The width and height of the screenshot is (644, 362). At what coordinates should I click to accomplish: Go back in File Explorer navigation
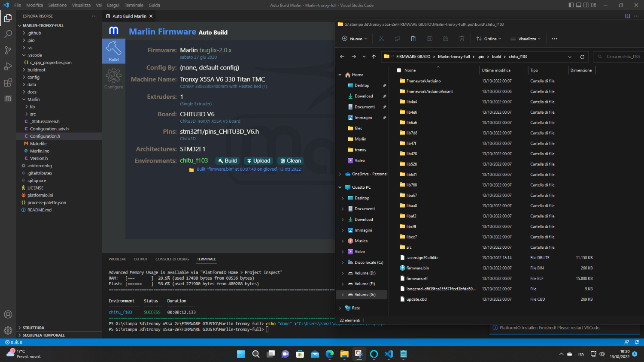pyautogui.click(x=342, y=57)
